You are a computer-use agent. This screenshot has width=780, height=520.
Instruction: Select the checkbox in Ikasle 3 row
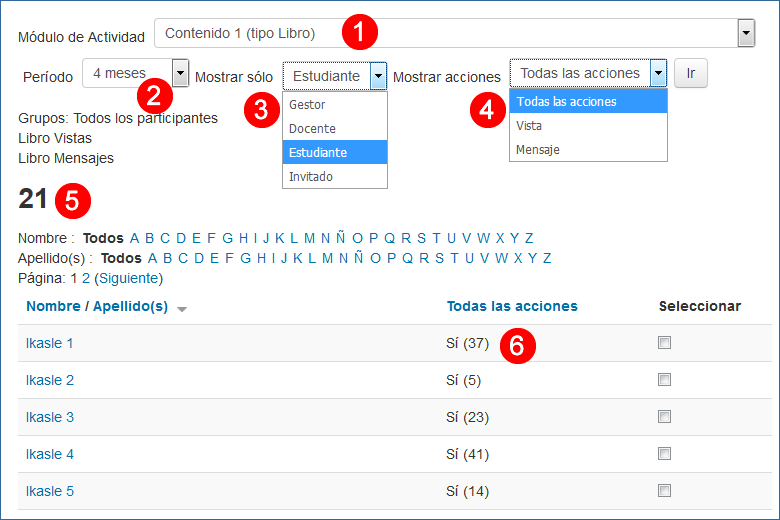click(665, 417)
